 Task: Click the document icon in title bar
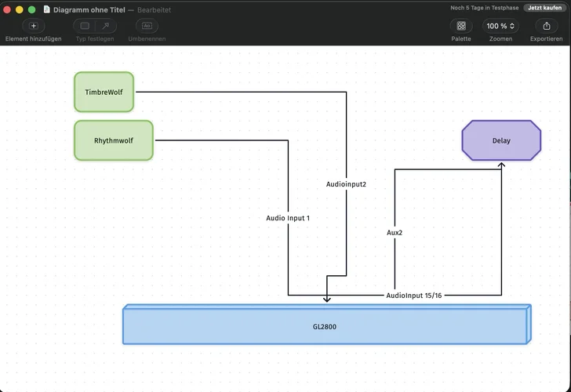pos(46,9)
